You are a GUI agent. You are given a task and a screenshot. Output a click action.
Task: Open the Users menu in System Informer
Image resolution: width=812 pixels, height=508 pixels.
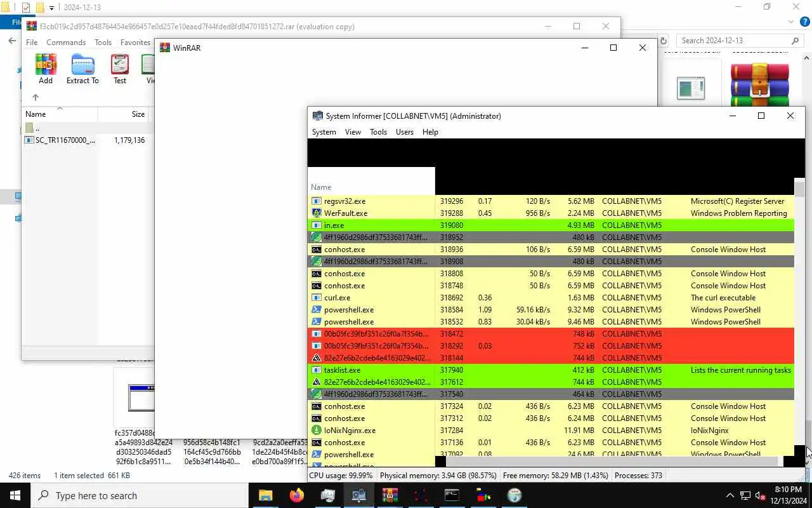pos(405,132)
